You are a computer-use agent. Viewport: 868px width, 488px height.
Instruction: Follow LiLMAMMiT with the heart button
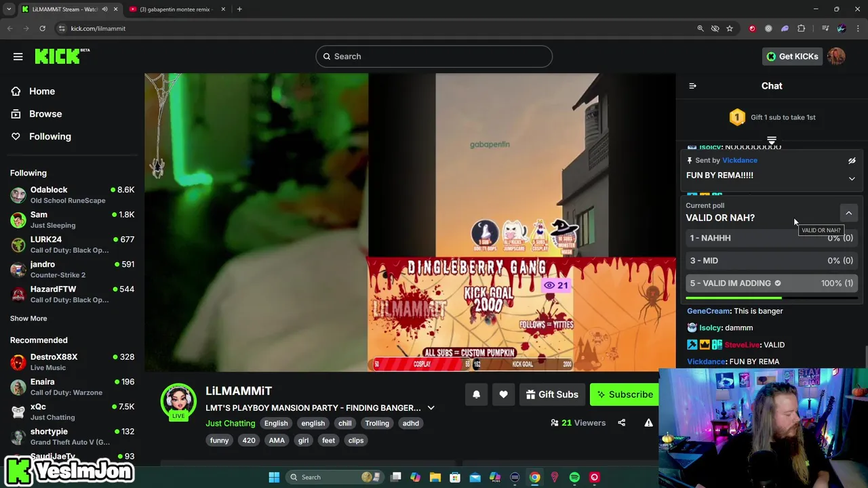(503, 394)
